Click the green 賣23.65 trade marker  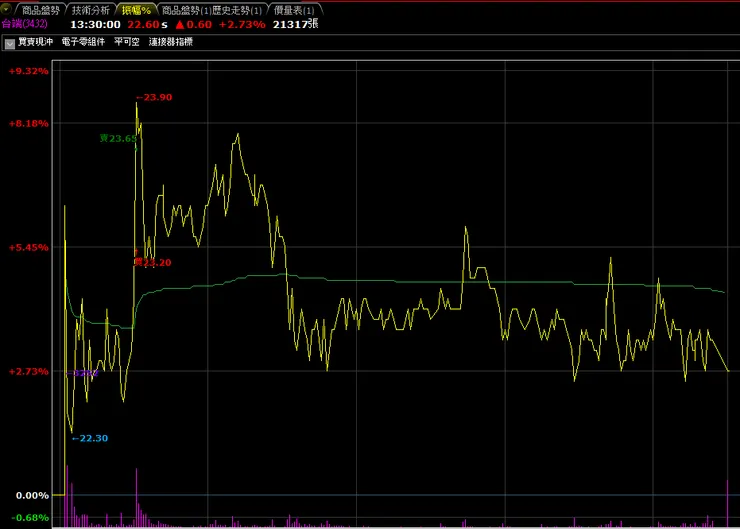[x=118, y=138]
